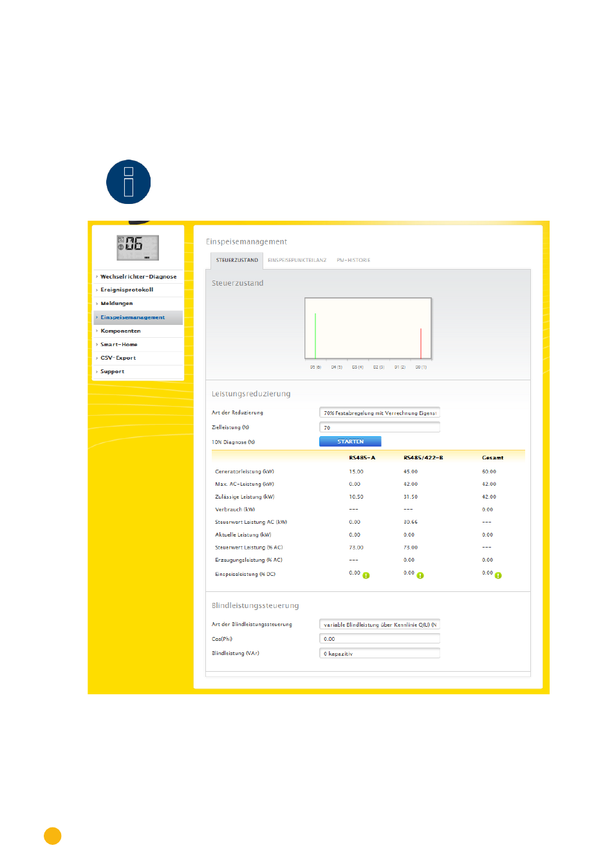This screenshot has height=868, width=614.
Task: Click the Leistungsreduzierung section heading
Action: [x=251, y=394]
